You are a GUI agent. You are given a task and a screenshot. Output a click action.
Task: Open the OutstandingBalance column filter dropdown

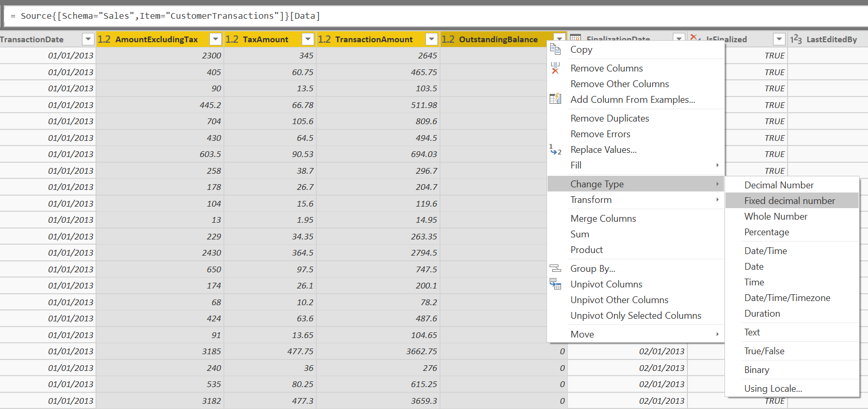coord(560,38)
